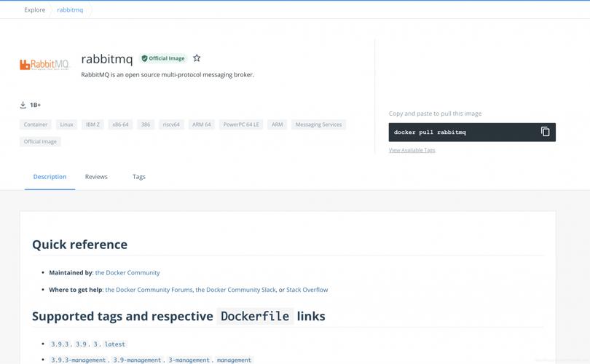Switch to the Reviews tab
The image size is (590, 364).
[96, 177]
